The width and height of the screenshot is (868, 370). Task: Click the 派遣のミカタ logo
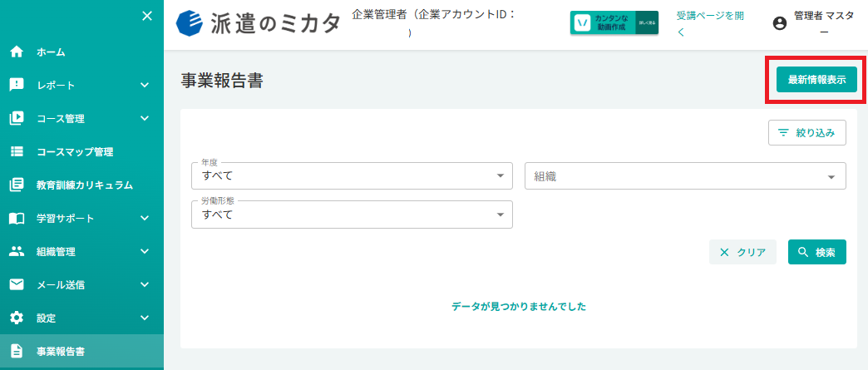(x=258, y=23)
